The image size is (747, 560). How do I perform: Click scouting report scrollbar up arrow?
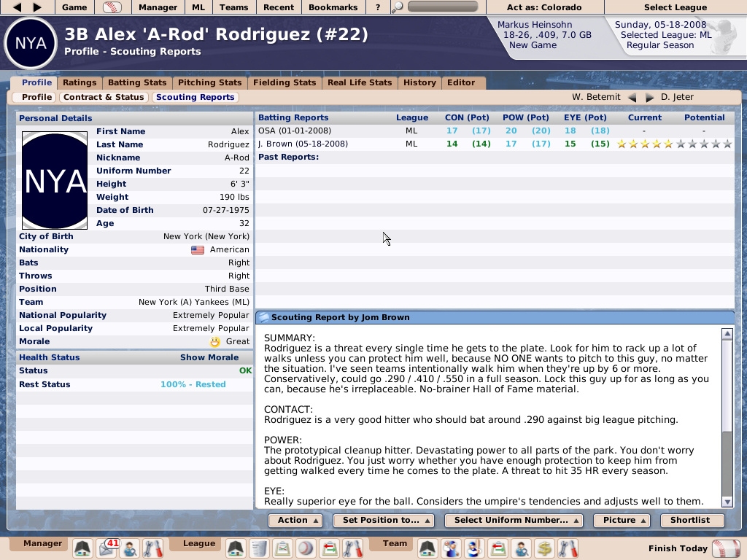727,334
